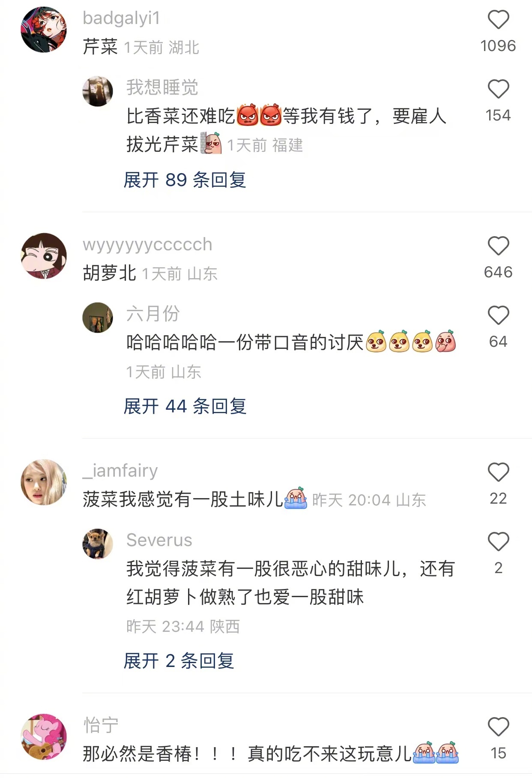The width and height of the screenshot is (532, 778).
Task: Tap the username _iamfairy
Action: coord(120,471)
